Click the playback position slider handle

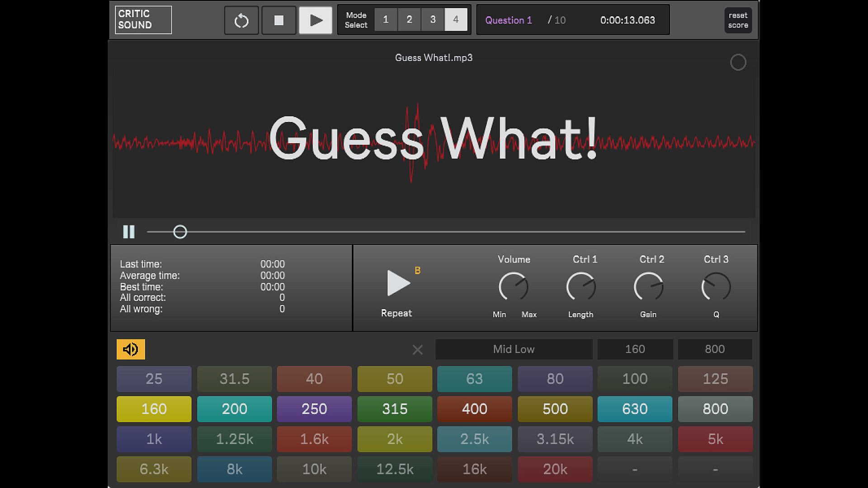tap(180, 232)
